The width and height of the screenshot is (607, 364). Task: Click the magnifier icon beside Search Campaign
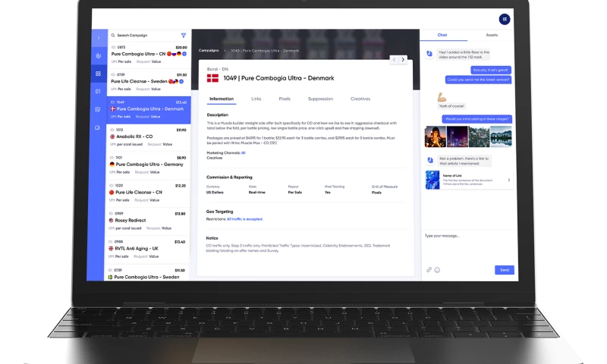point(113,35)
